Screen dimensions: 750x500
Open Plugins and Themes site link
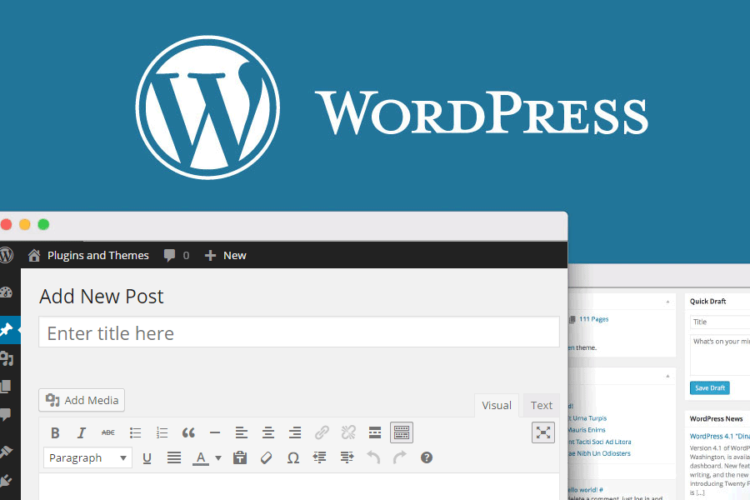[88, 256]
